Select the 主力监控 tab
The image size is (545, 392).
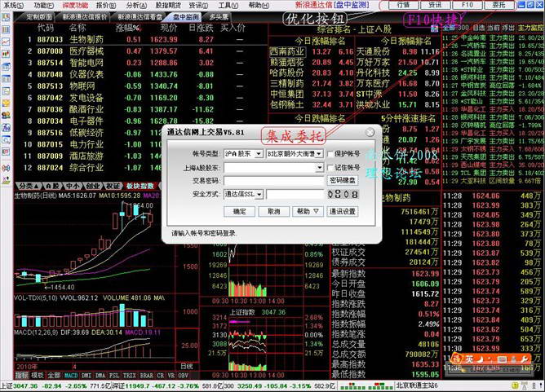pyautogui.click(x=531, y=28)
